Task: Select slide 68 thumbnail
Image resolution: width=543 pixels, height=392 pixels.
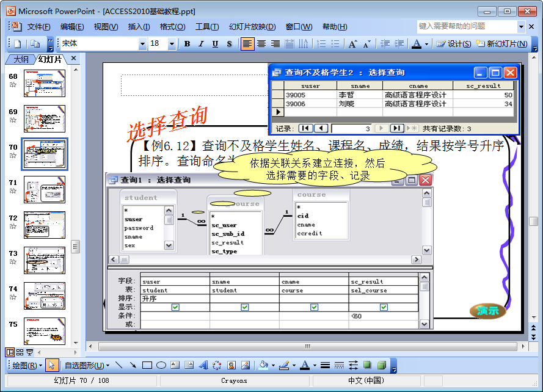Action: (x=45, y=83)
